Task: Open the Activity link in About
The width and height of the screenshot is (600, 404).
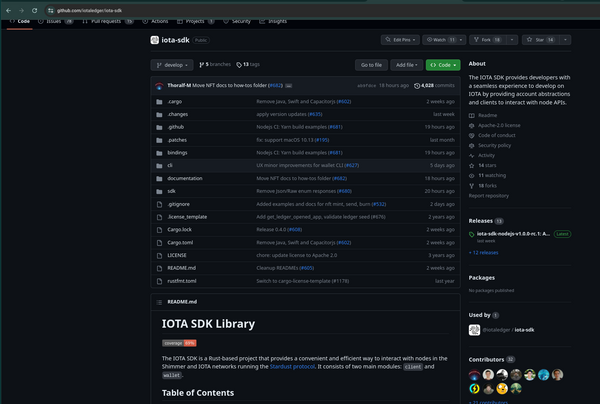Action: coord(486,155)
